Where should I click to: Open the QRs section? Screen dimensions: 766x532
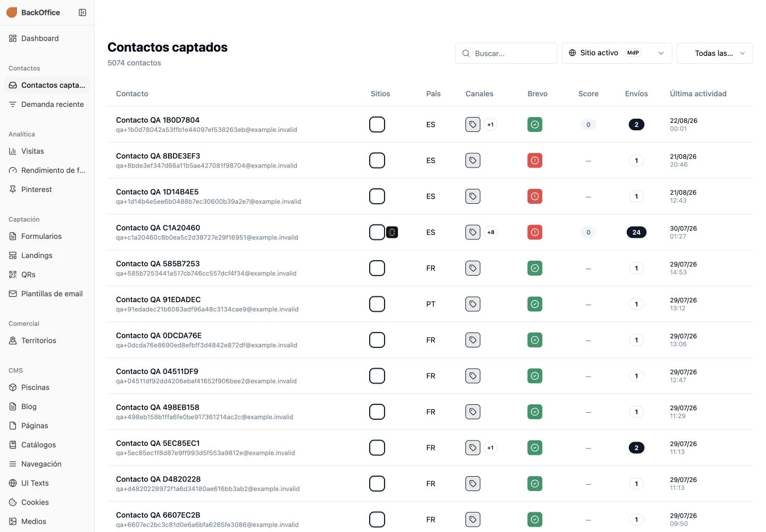tap(47, 275)
